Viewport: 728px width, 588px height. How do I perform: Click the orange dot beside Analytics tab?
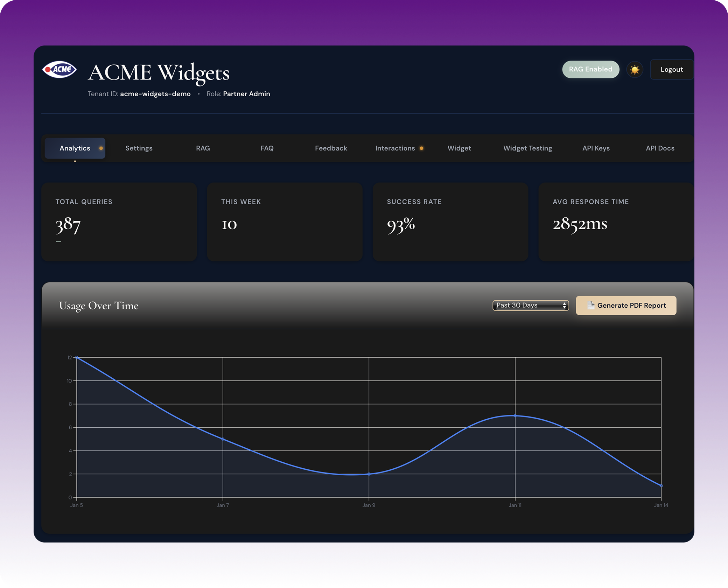(100, 148)
